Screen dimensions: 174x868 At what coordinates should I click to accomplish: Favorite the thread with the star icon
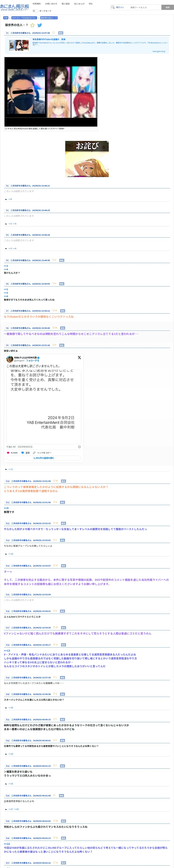pyautogui.click(x=32, y=25)
